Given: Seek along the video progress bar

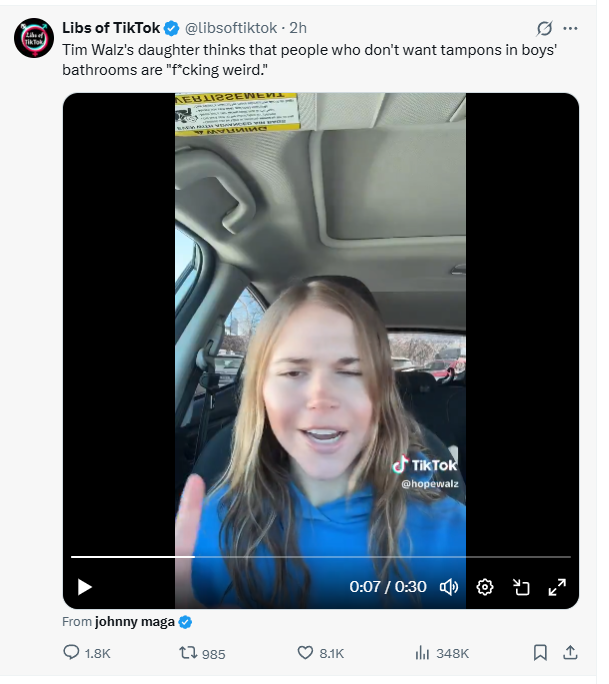Looking at the screenshot, I should point(321,557).
